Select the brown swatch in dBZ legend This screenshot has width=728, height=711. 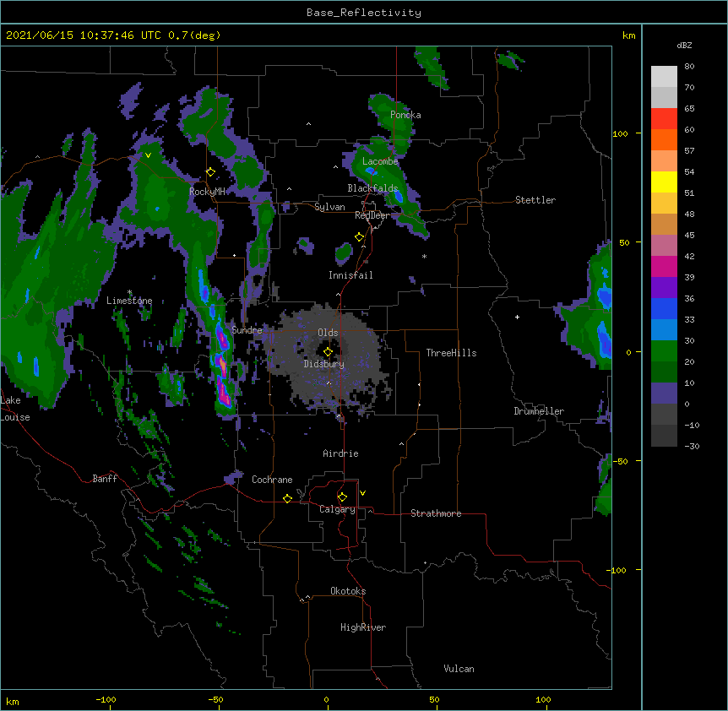point(664,225)
